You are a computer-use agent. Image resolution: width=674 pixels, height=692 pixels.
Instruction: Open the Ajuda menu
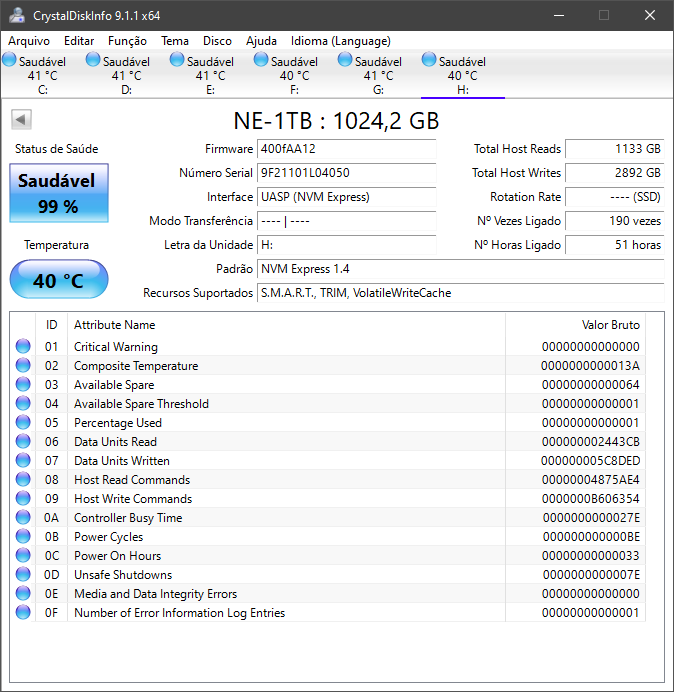[x=261, y=41]
